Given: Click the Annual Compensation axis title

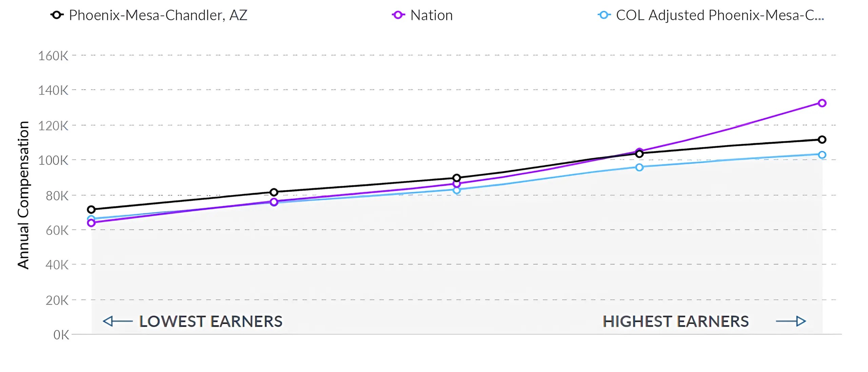Looking at the screenshot, I should click(23, 195).
